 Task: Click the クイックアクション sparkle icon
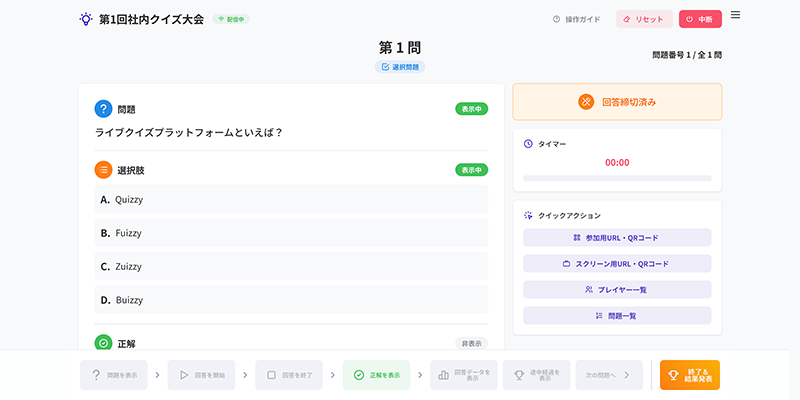point(528,215)
